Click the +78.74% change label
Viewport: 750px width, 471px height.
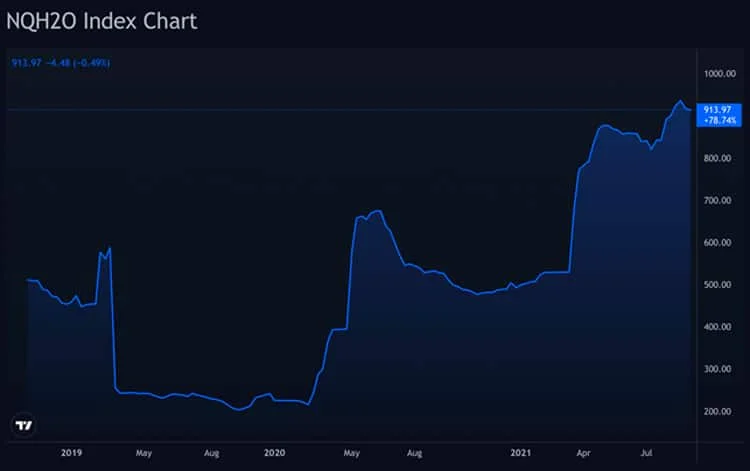[720, 120]
